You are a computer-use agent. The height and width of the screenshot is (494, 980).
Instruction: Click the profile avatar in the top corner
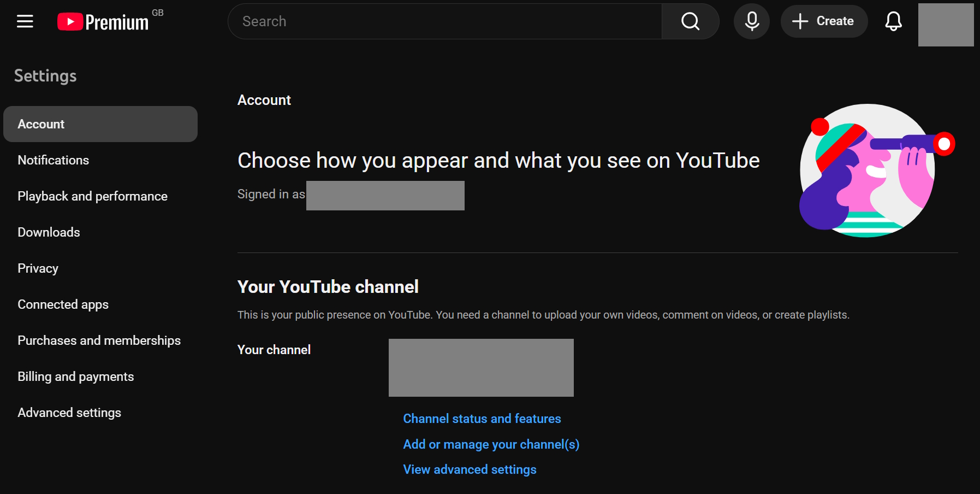tap(946, 25)
